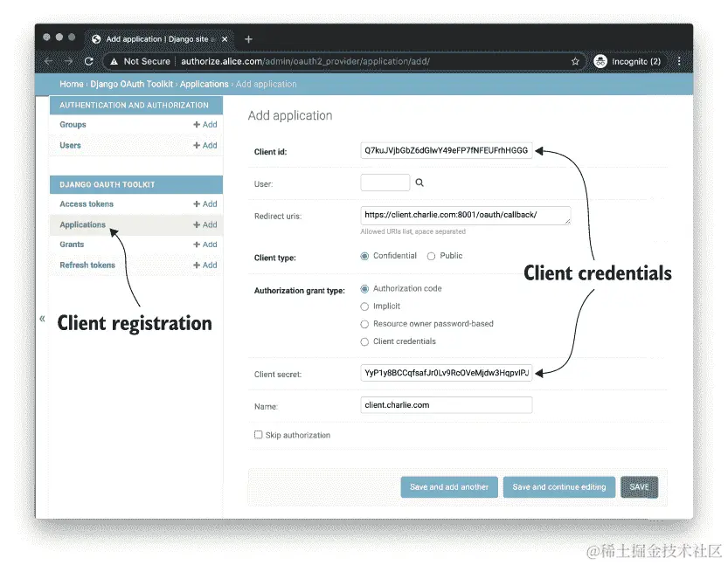Close the Add application tab
The height and width of the screenshot is (565, 728).
click(x=225, y=39)
